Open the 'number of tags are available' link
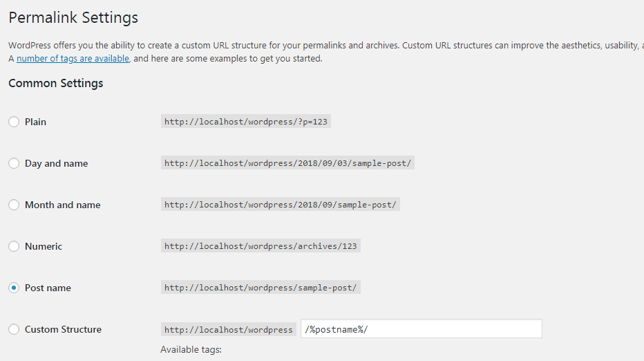This screenshot has width=644, height=361. (x=73, y=59)
